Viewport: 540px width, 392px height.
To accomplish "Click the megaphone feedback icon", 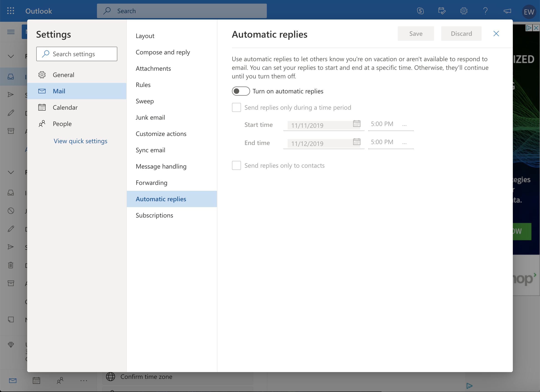I will coord(507,11).
